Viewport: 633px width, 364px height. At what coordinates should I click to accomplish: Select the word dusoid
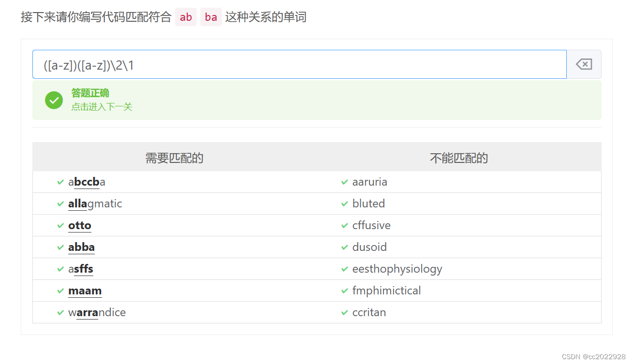pyautogui.click(x=369, y=247)
